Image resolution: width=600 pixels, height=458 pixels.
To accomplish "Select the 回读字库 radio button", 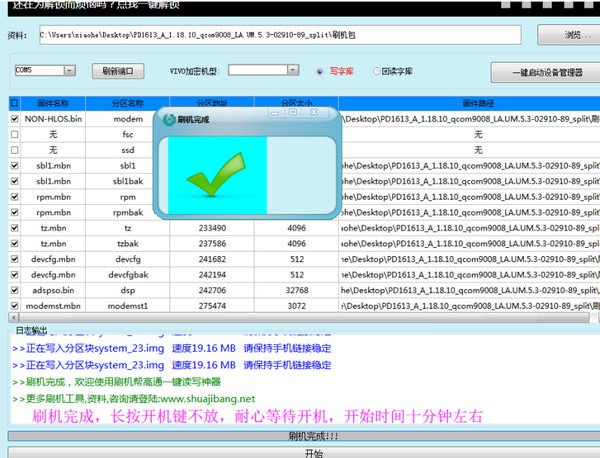I will click(376, 71).
